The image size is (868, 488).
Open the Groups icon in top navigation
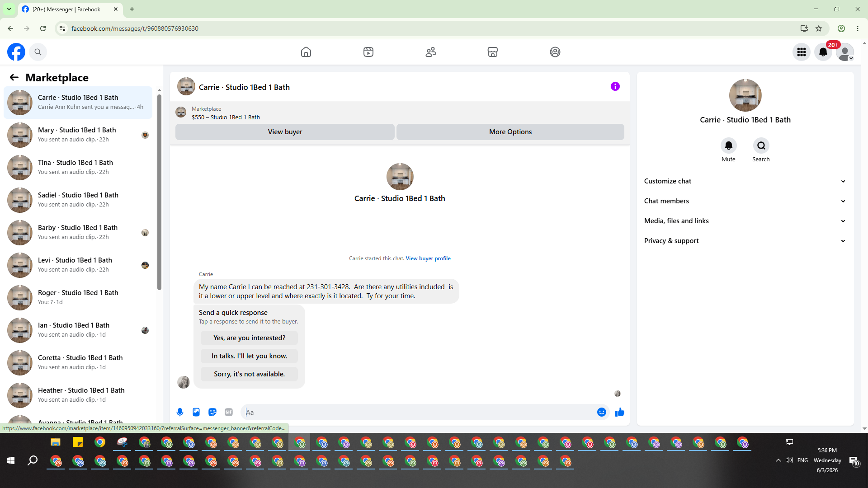[x=555, y=52]
